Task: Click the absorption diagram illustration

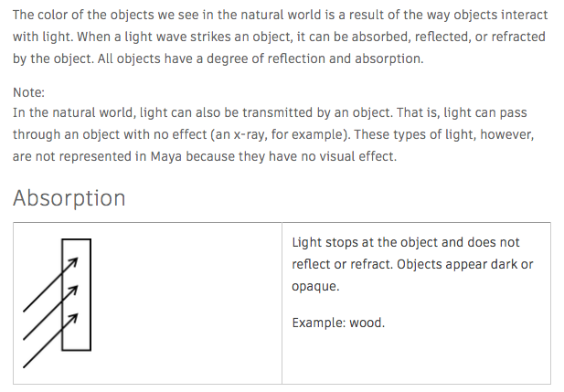Action: [57, 302]
